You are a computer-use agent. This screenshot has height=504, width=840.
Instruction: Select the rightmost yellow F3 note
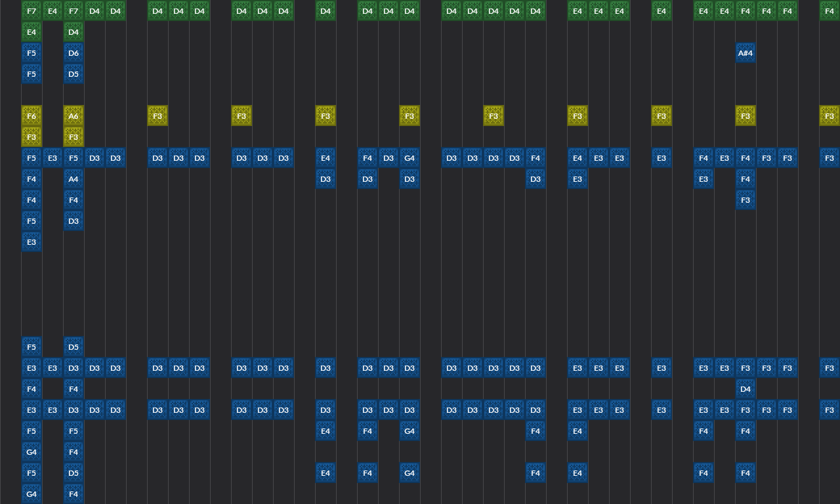pyautogui.click(x=829, y=116)
